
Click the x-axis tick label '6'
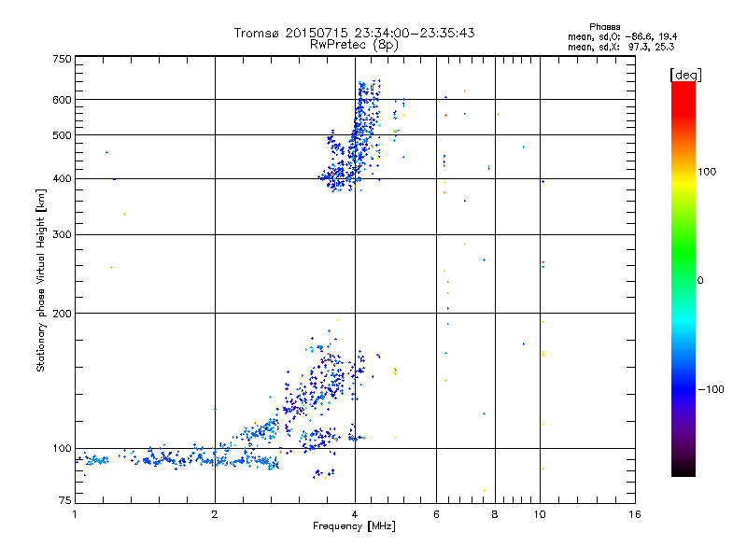(x=436, y=514)
